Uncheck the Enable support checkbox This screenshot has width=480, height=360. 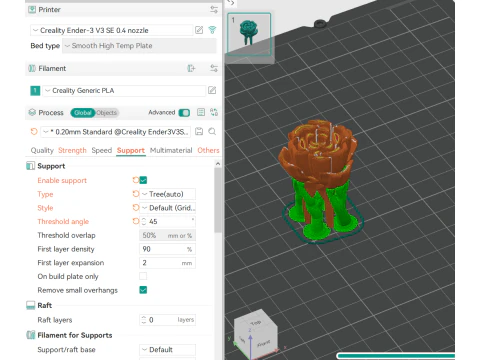(x=143, y=180)
